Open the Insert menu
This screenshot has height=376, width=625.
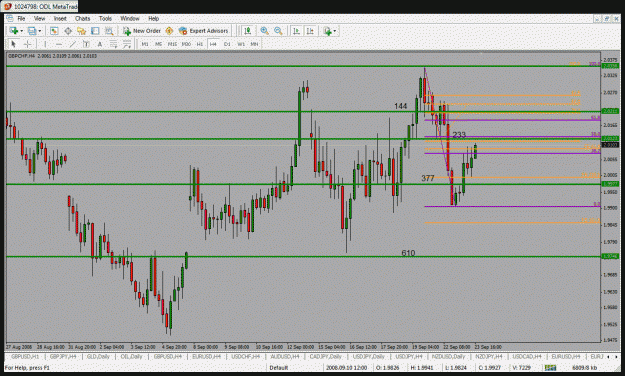(60, 18)
